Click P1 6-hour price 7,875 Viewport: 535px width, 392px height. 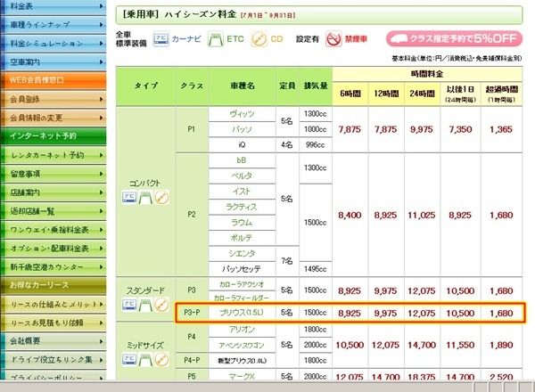point(350,129)
